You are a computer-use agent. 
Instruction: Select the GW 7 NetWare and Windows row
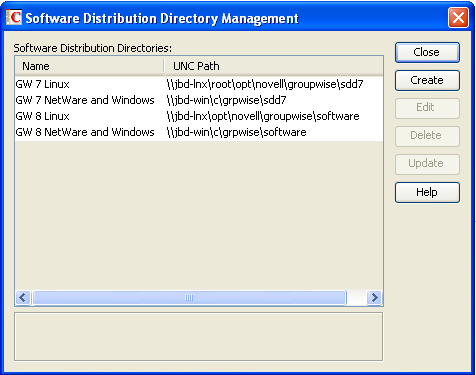[x=199, y=100]
